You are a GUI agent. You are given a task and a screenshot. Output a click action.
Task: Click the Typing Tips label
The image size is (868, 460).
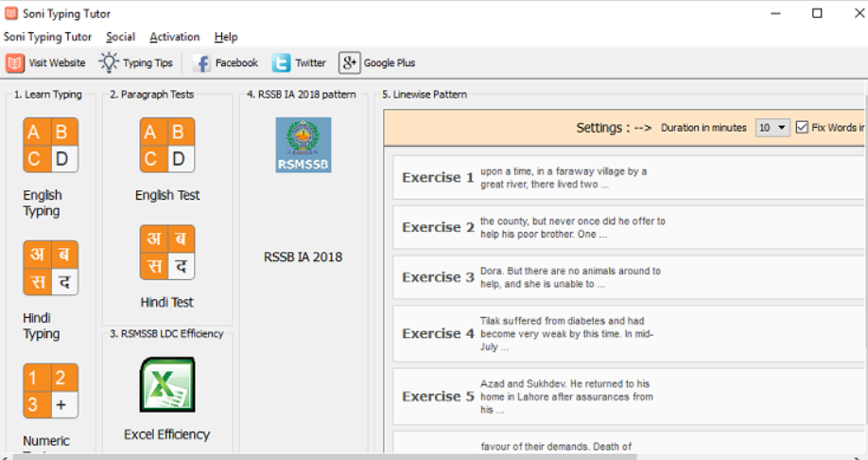pos(148,63)
